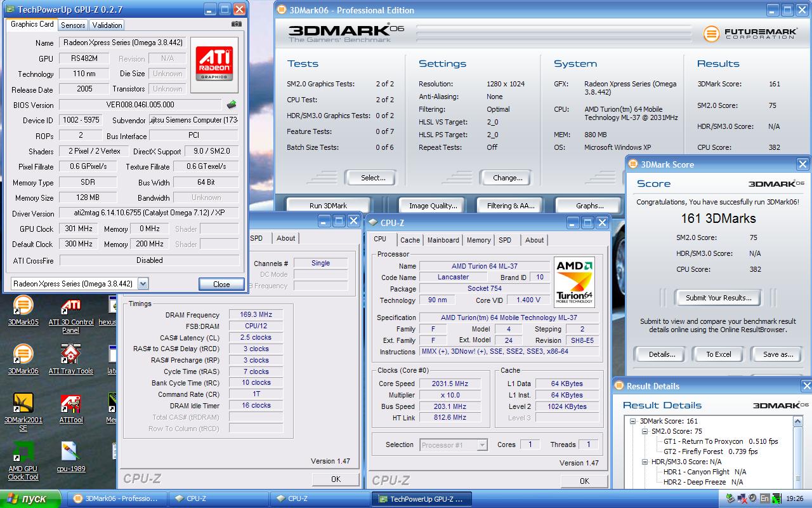Click the CPU-Z title bar icon
Image resolution: width=812 pixels, height=508 pixels.
tap(373, 222)
